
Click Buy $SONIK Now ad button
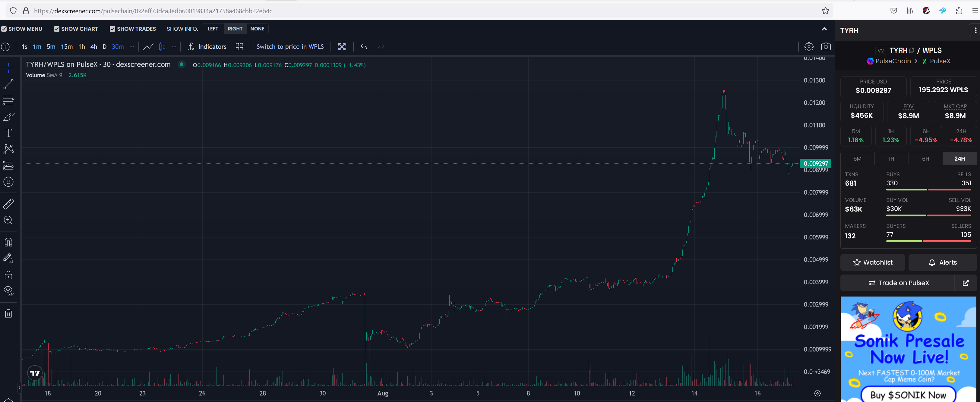click(908, 395)
